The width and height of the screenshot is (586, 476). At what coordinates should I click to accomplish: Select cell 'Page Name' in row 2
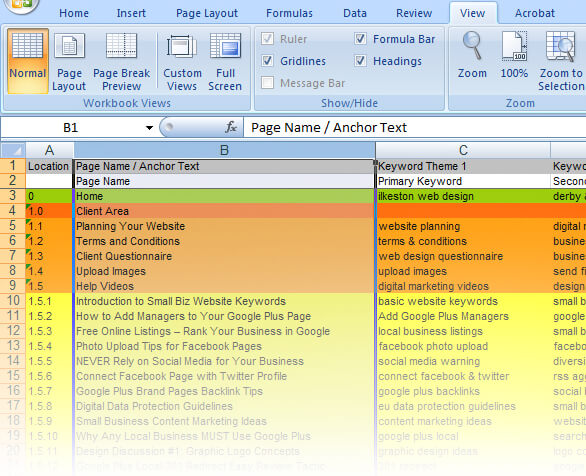(x=224, y=181)
